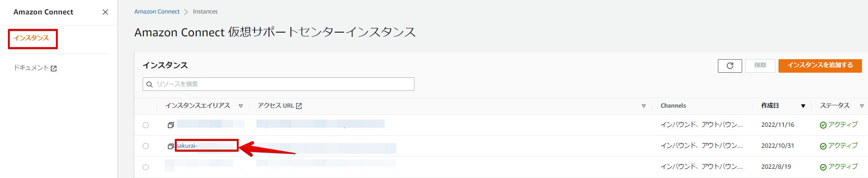
Task: Click external link icon beside ドキュメント
Action: coord(54,68)
